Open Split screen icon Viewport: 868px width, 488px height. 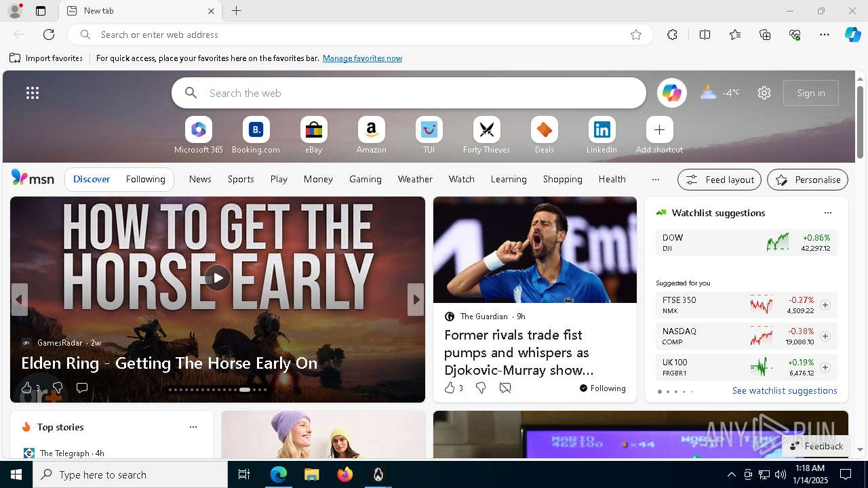point(705,35)
